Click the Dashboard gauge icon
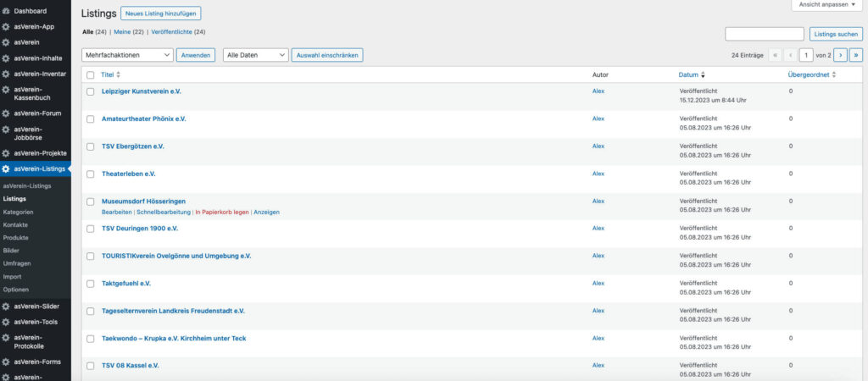Image resolution: width=868 pixels, height=381 pixels. coord(6,11)
